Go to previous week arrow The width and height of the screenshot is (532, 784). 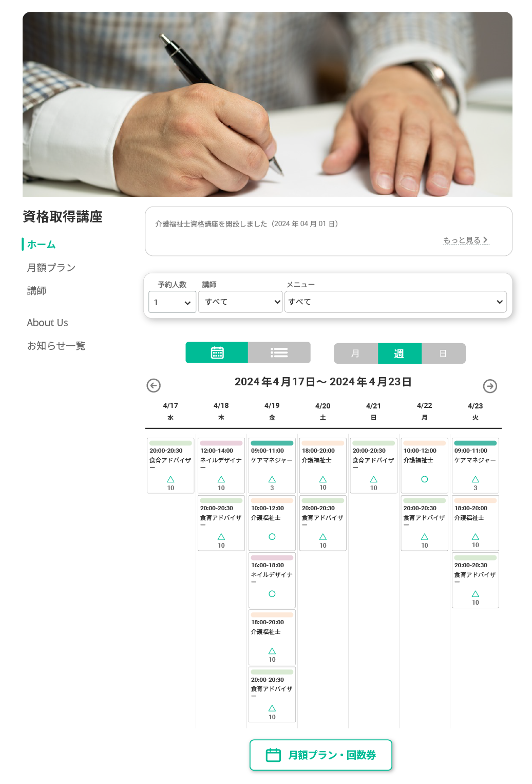click(x=154, y=385)
